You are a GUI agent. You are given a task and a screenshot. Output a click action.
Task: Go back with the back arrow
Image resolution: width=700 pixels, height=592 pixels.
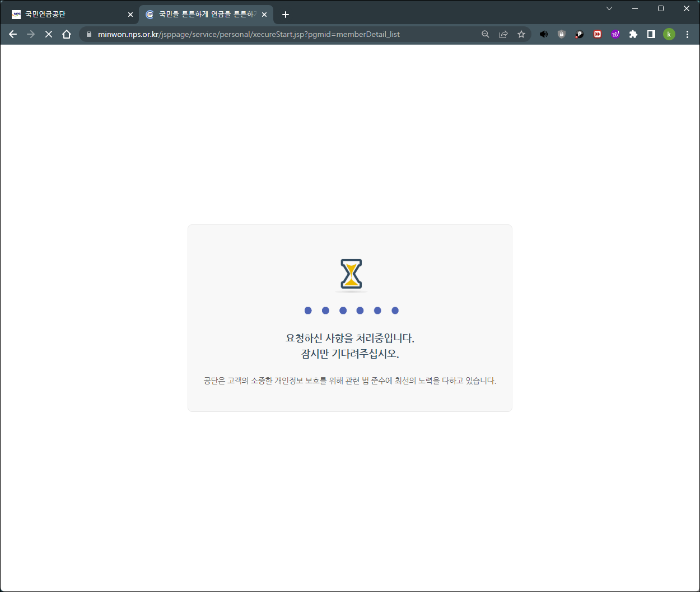pos(13,34)
